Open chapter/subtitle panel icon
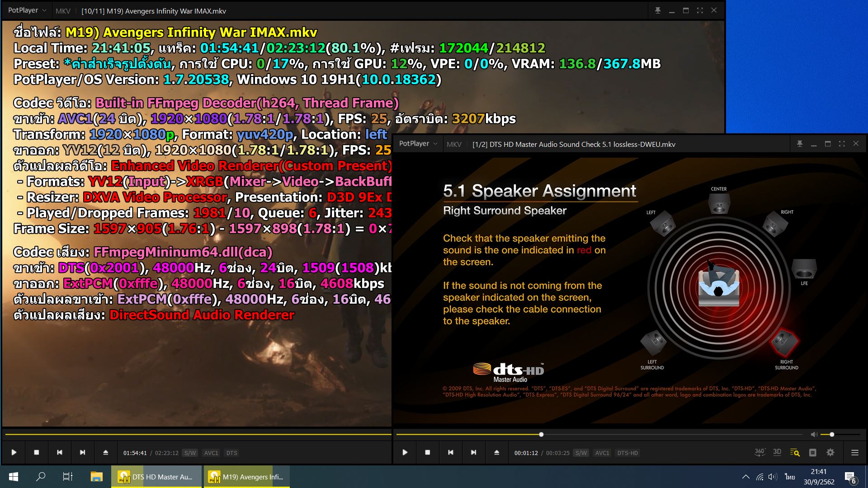Viewport: 868px width, 488px height. pyautogui.click(x=812, y=452)
